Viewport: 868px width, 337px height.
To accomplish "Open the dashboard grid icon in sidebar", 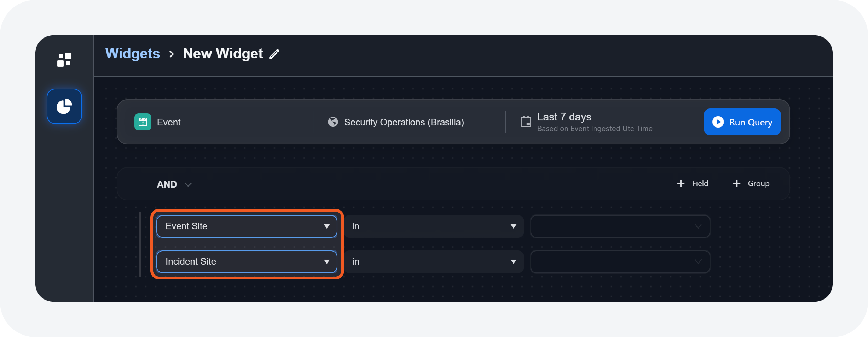I will [x=64, y=60].
